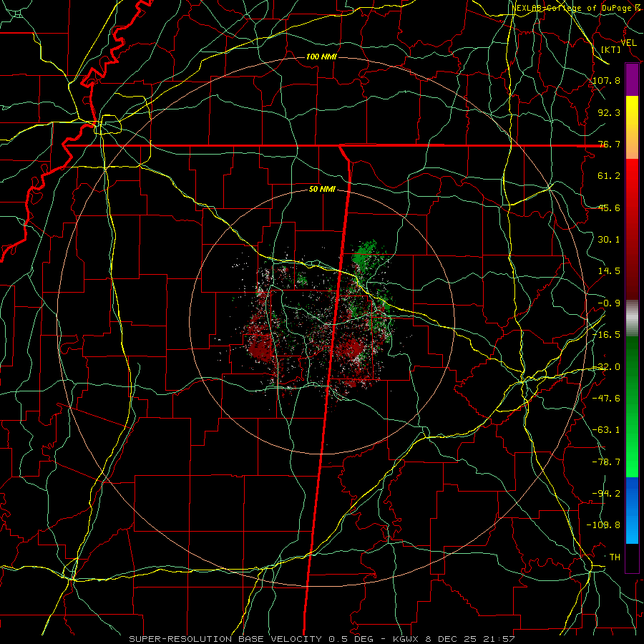The image size is (644, 644).
Task: Click the purple segment of the velocity color bar
Action: tap(632, 79)
